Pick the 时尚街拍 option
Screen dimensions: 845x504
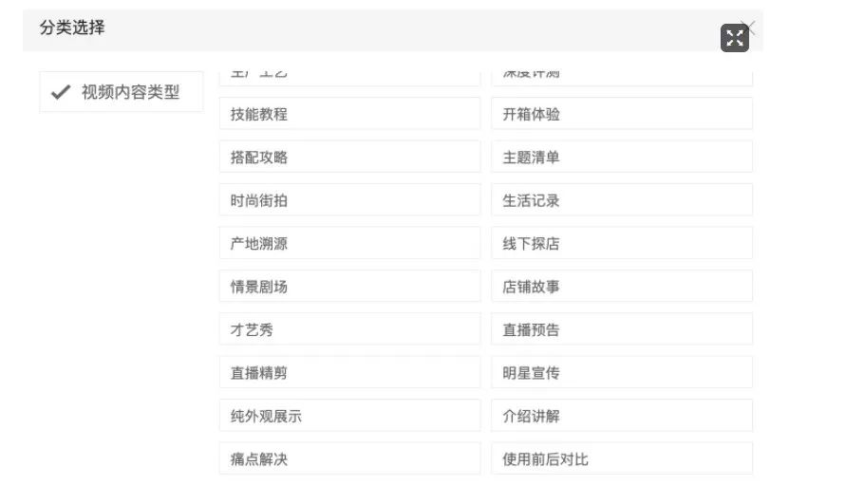pos(349,200)
